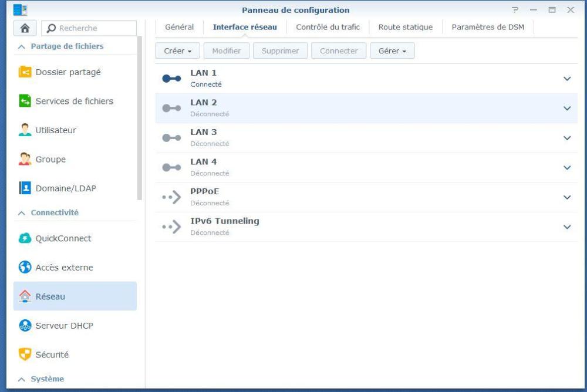Click the Groupe icon in sidebar
This screenshot has width=587, height=392.
point(25,160)
